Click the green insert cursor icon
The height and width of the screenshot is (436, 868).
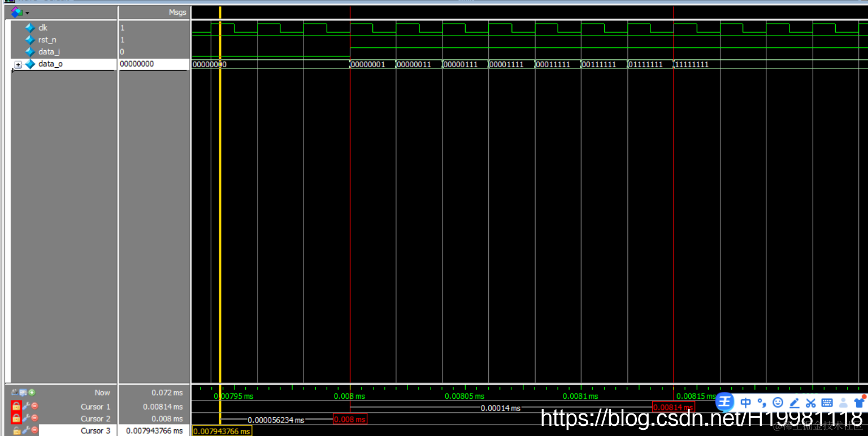pyautogui.click(x=32, y=393)
